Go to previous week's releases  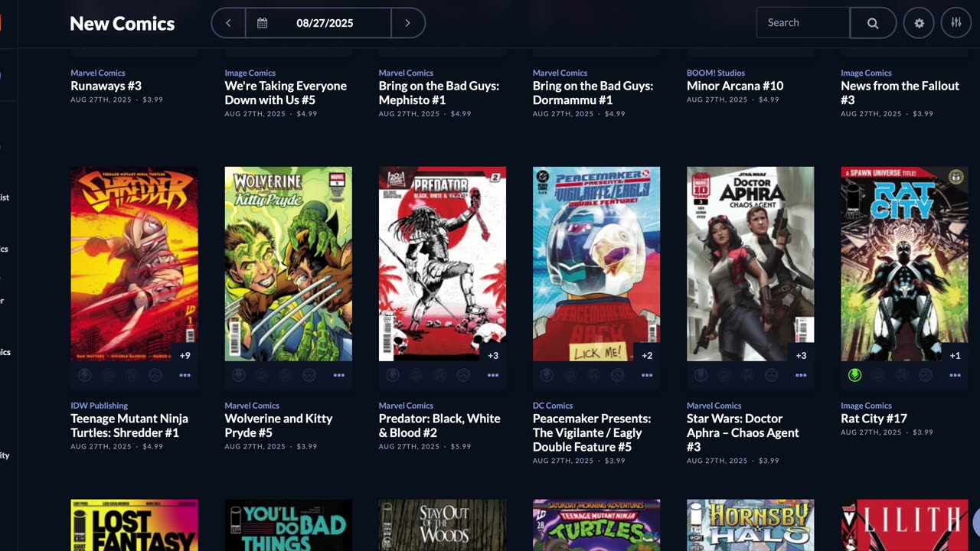[x=228, y=23]
